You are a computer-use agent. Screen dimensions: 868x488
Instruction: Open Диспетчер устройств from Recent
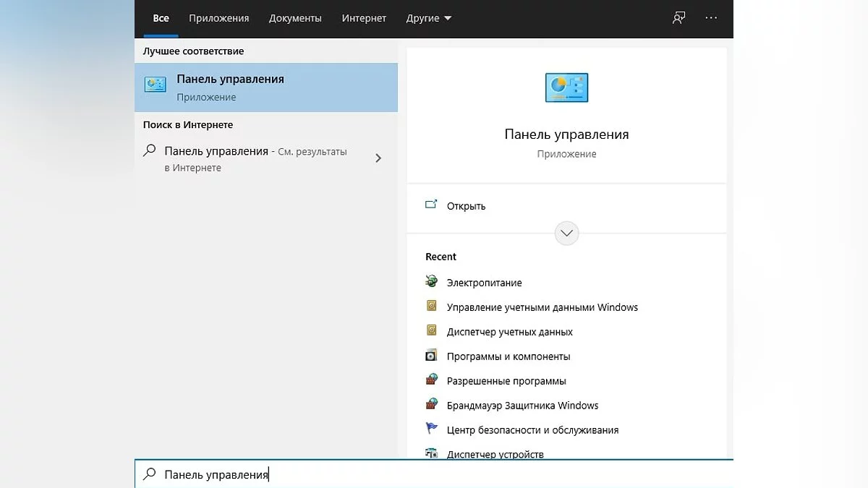click(x=495, y=454)
